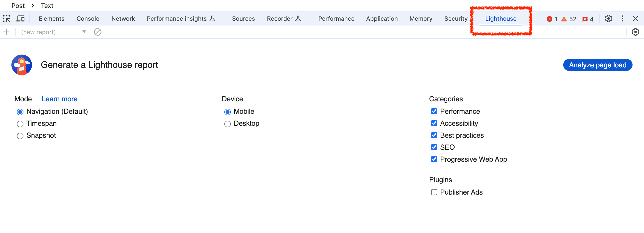Open the Network tab

coord(123,19)
